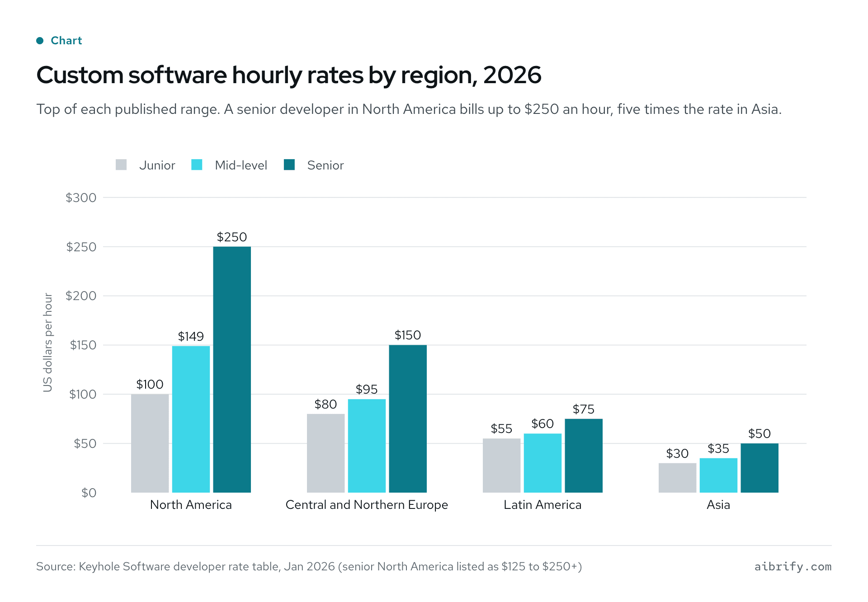Click the North America Mid-level bar
868x602 pixels.
coord(191,419)
